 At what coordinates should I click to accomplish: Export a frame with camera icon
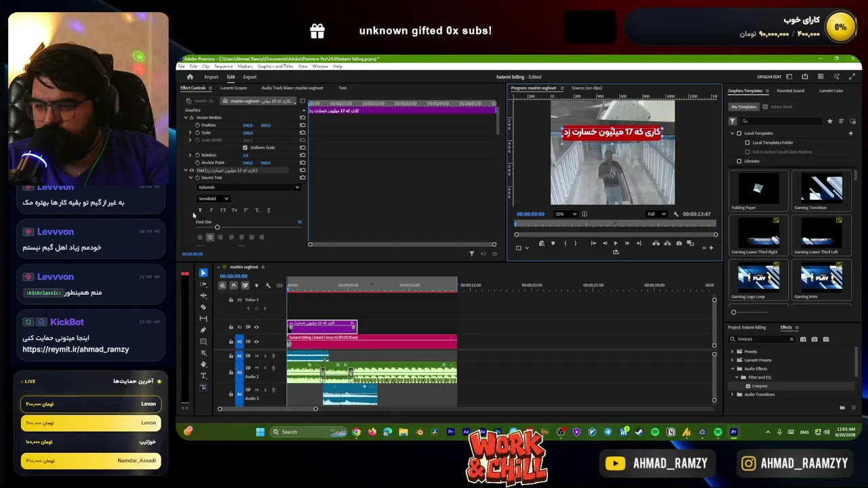click(x=679, y=243)
